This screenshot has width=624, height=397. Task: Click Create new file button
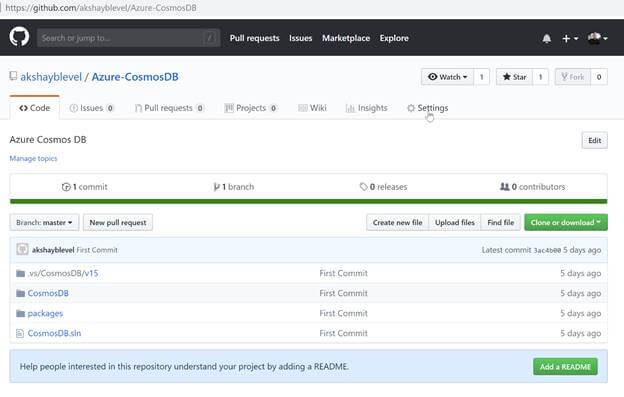tap(398, 222)
